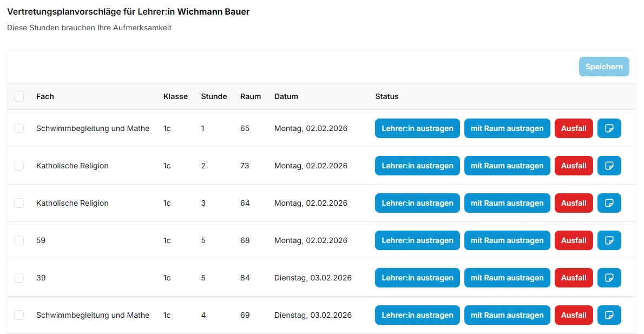Viewport: 644px width, 334px height.
Task: Click mit Raum austragen for subject 59
Action: (x=507, y=240)
